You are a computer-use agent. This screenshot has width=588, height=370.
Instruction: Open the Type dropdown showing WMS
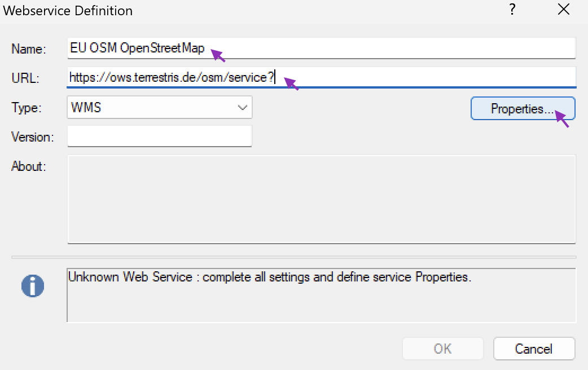(x=159, y=108)
